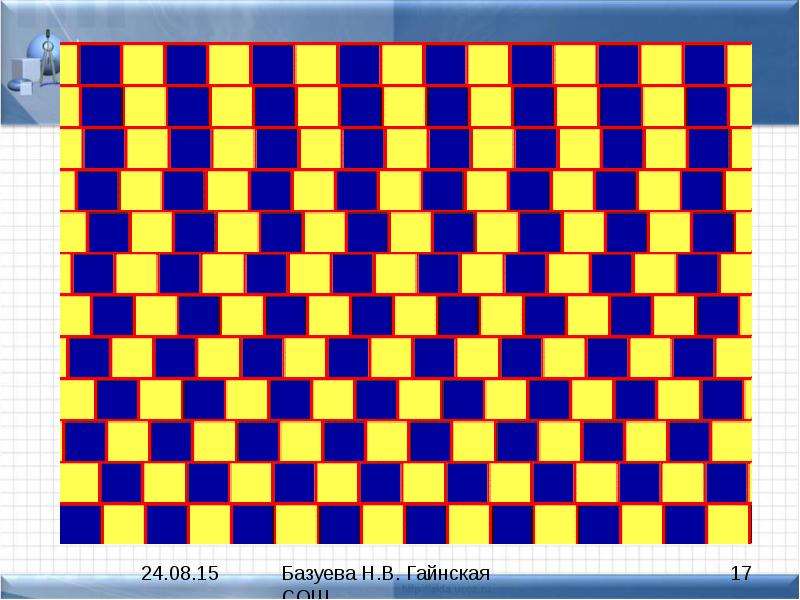
Task: Select the grid paper background left of the pattern
Action: (30, 332)
